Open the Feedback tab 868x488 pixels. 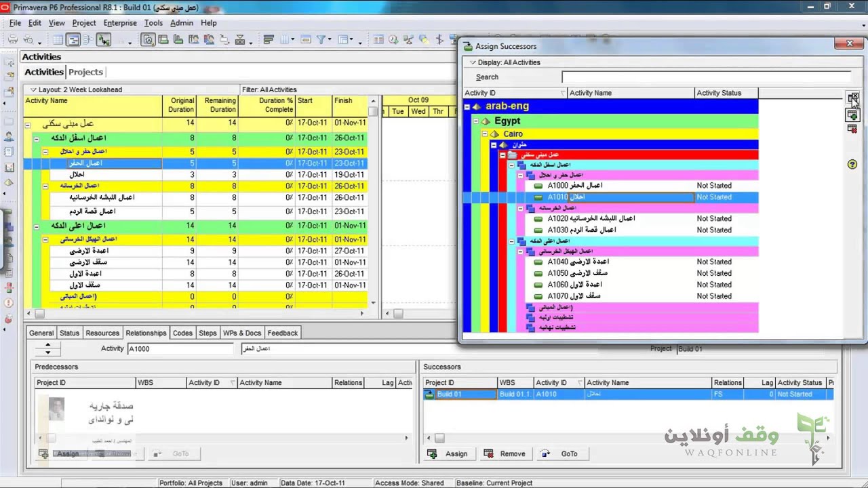[x=283, y=333]
